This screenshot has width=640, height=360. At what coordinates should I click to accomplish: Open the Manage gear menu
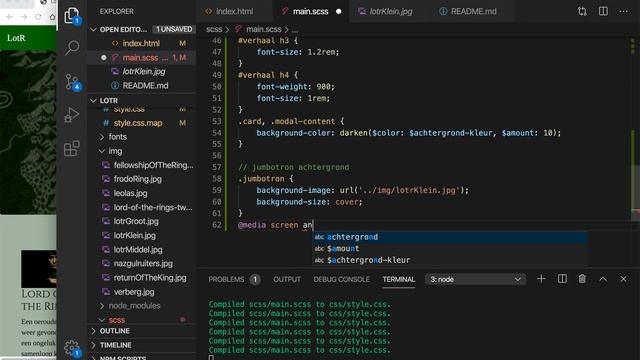(x=72, y=348)
